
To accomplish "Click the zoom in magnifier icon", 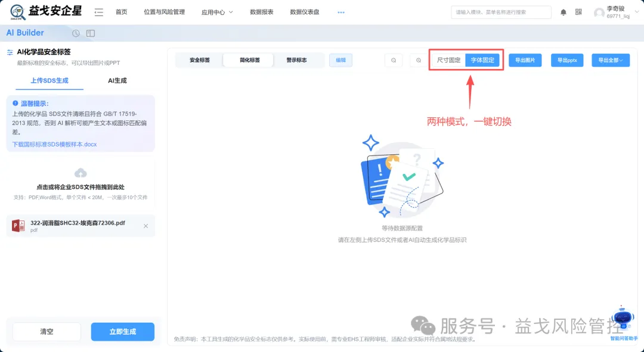I will click(x=419, y=60).
